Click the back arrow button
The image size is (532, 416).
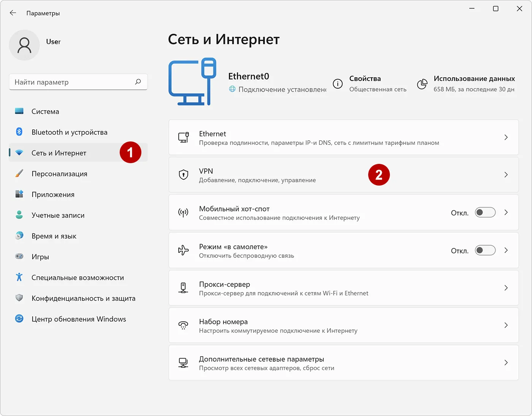(13, 13)
